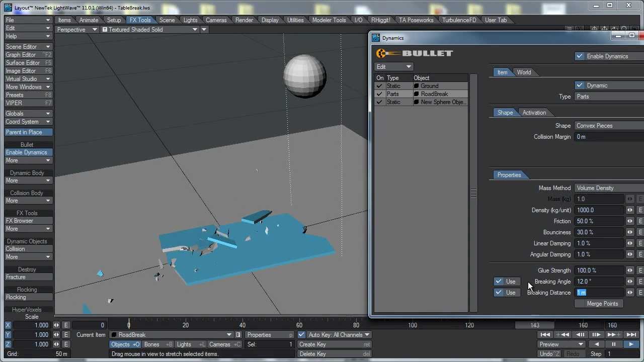
Task: Go to previous keyframe button
Action: tap(562, 335)
